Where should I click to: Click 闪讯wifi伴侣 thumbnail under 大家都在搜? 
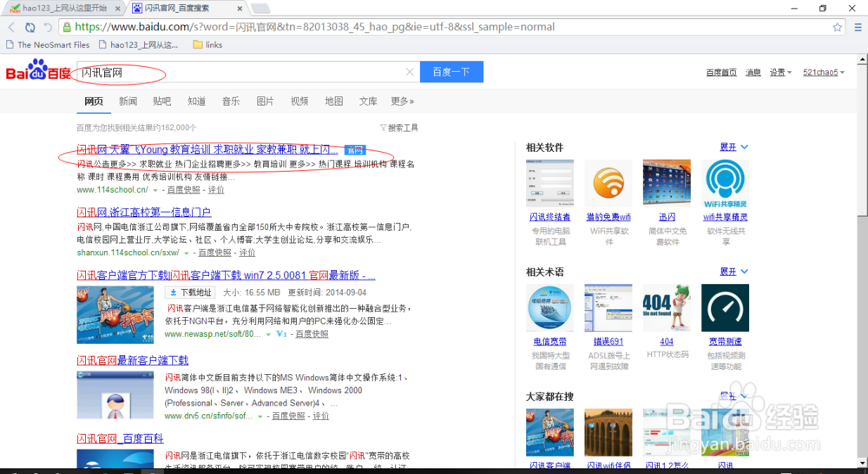608,432
